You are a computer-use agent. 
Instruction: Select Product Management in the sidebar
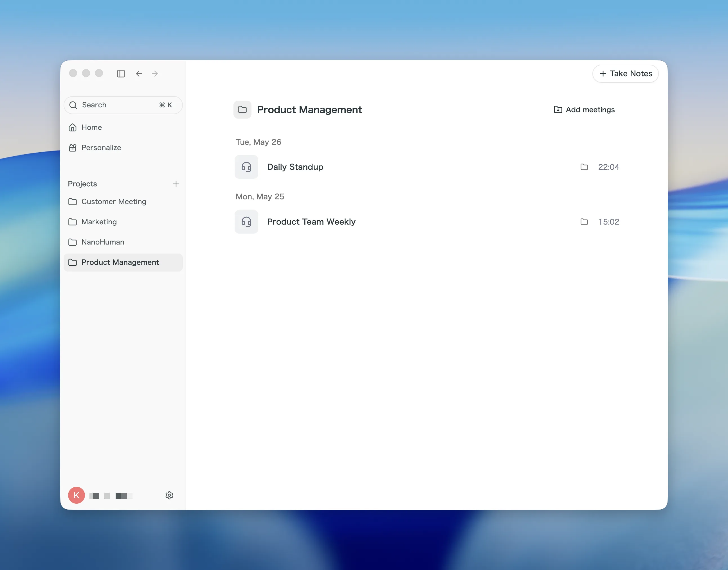pos(123,262)
